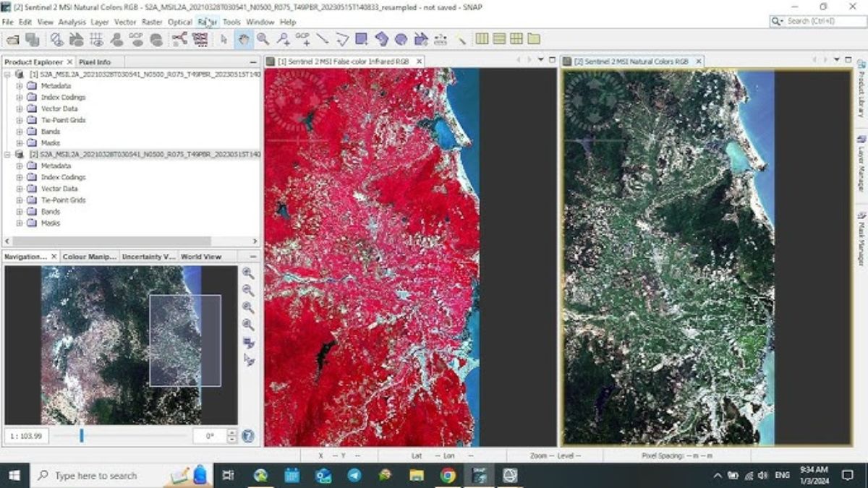Click the Open Product toolbar icon

pos(12,39)
